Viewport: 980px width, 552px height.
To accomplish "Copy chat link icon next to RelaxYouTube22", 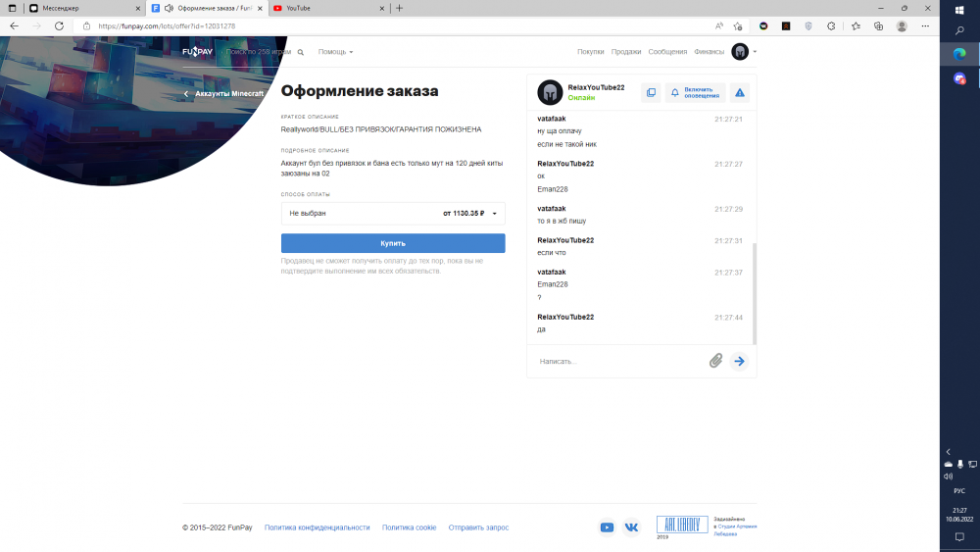I will (651, 92).
